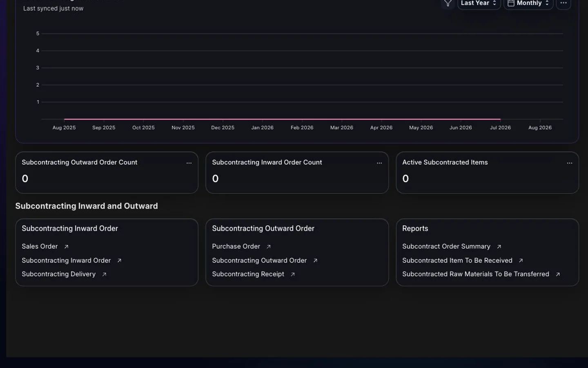This screenshot has width=588, height=368.
Task: Click the chart filter funnel icon
Action: 448,3
